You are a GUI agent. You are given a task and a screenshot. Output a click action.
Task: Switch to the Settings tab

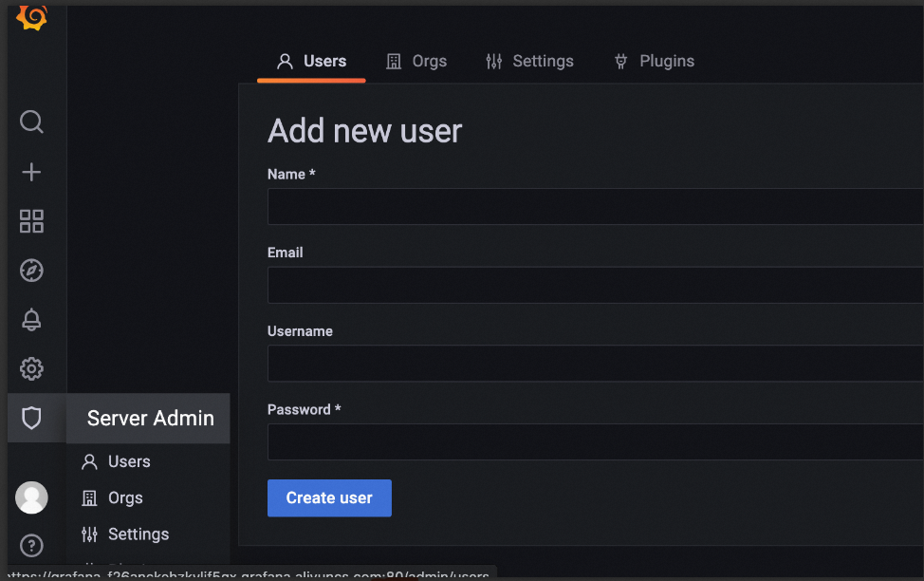tap(529, 61)
